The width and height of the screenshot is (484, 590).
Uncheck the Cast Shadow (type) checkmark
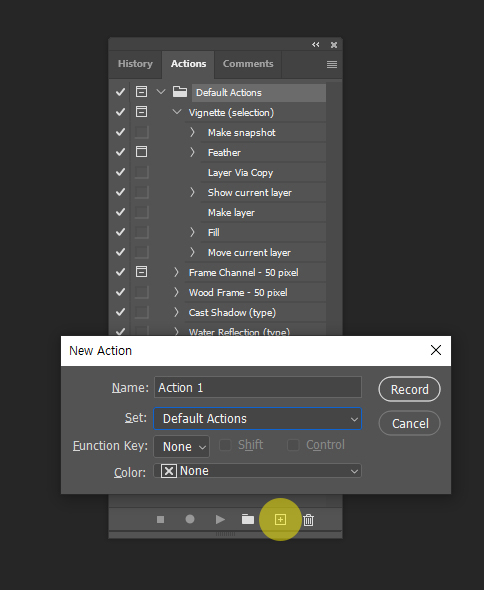tap(120, 312)
